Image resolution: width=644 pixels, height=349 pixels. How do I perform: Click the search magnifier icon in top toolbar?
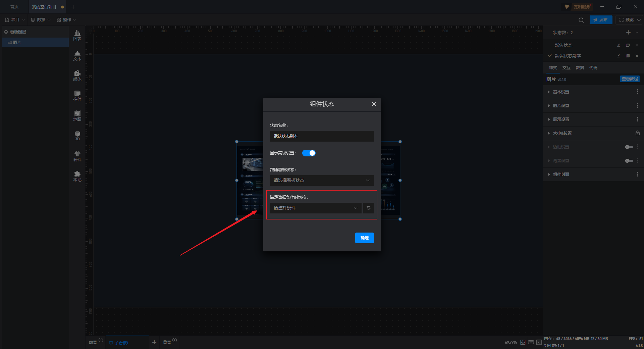(x=581, y=20)
